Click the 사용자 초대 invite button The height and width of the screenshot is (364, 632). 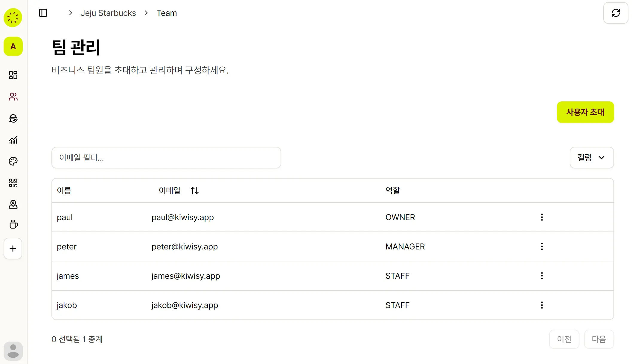pyautogui.click(x=585, y=112)
